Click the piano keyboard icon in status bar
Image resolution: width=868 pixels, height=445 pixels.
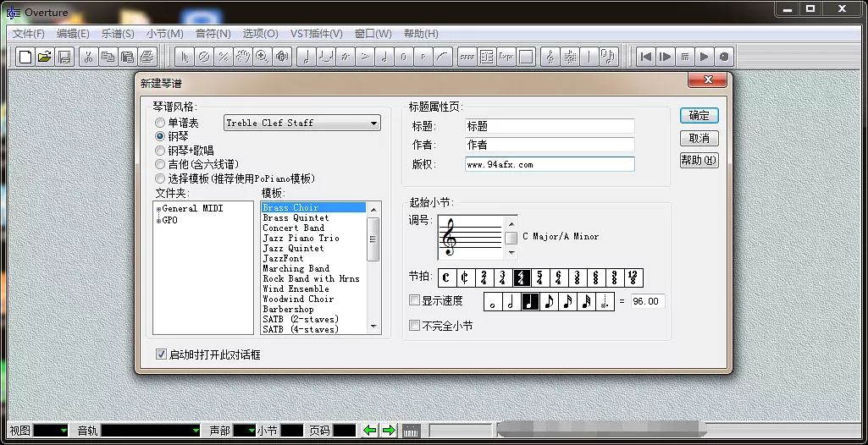[x=410, y=431]
